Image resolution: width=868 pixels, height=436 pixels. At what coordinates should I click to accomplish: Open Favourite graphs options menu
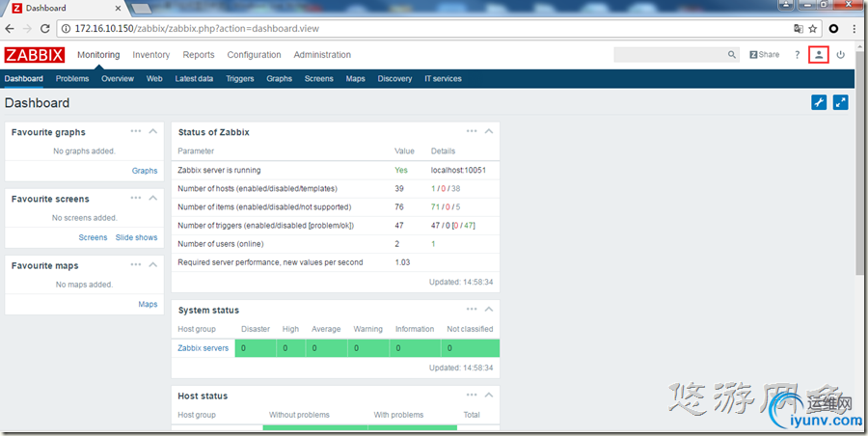[136, 131]
